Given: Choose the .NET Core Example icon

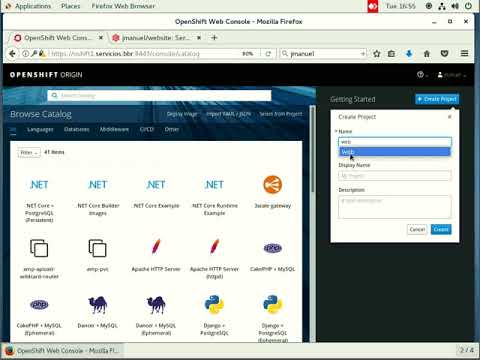Looking at the screenshot, I should point(156,184).
